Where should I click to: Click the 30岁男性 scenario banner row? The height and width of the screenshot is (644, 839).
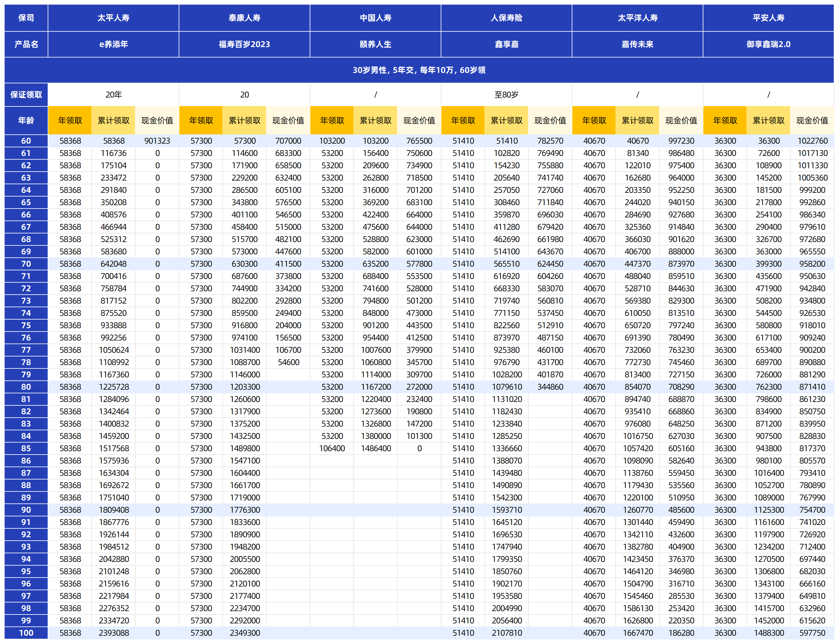click(419, 70)
